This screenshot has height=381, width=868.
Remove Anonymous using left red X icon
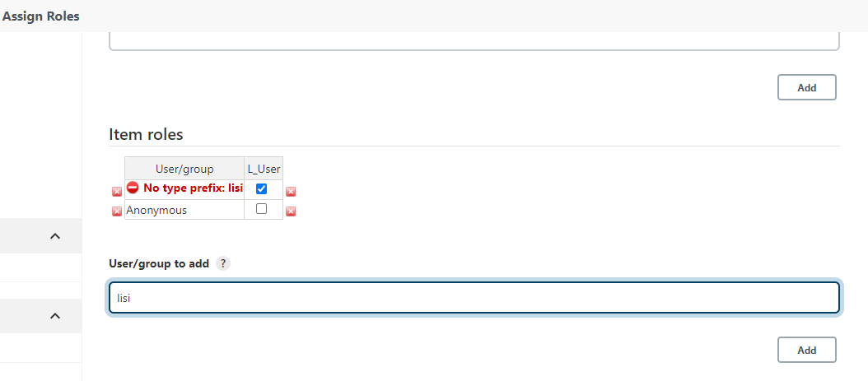click(x=117, y=211)
